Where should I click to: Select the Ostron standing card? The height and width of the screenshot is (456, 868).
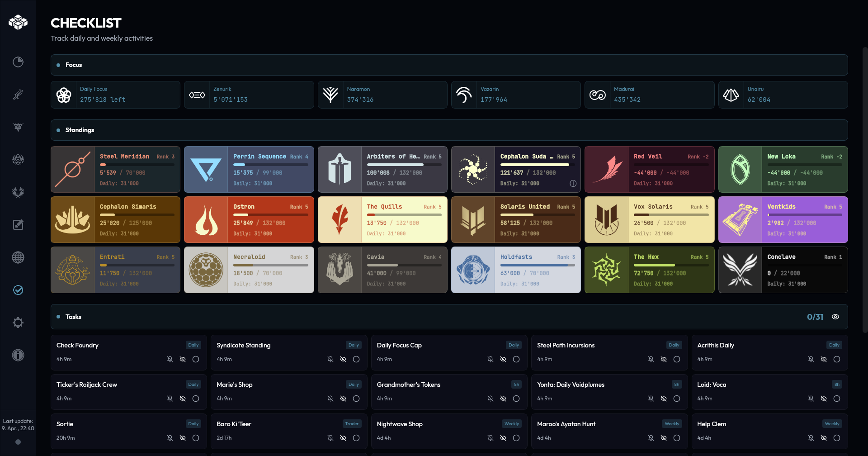(x=249, y=220)
